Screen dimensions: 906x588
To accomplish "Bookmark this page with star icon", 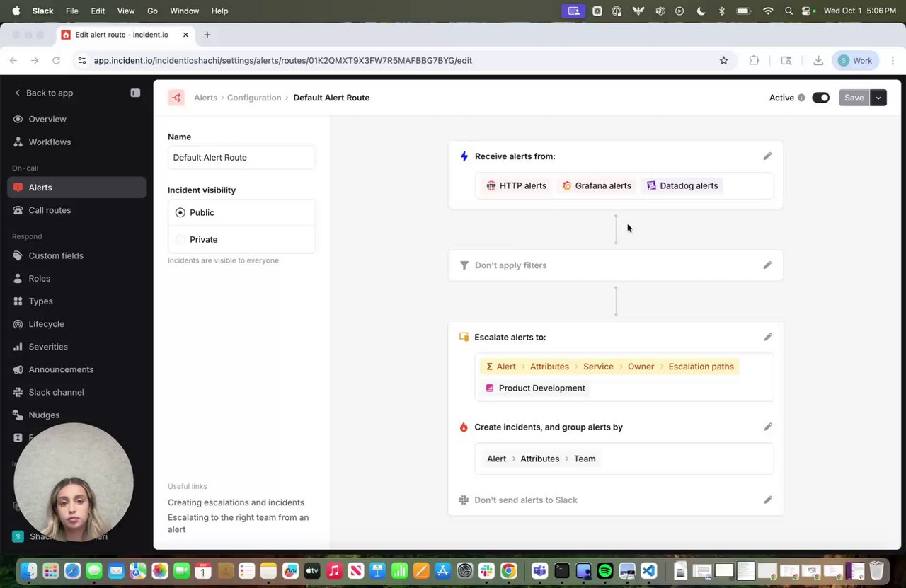I will pos(723,61).
